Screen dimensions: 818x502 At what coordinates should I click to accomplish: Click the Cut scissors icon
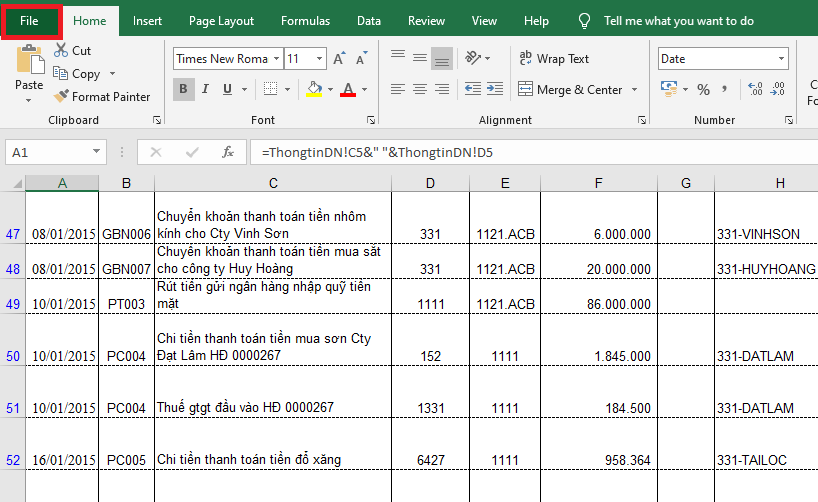point(61,50)
